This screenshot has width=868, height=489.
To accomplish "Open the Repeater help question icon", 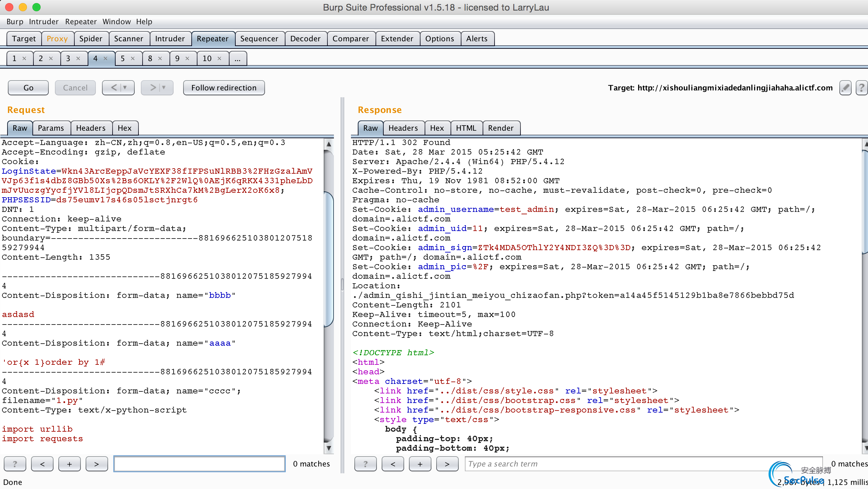I will [862, 88].
